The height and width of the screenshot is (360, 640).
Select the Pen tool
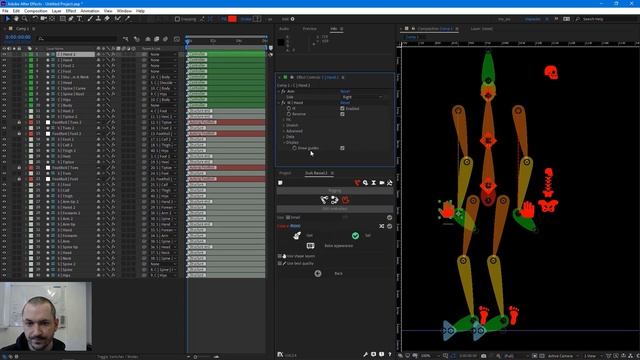[71, 19]
